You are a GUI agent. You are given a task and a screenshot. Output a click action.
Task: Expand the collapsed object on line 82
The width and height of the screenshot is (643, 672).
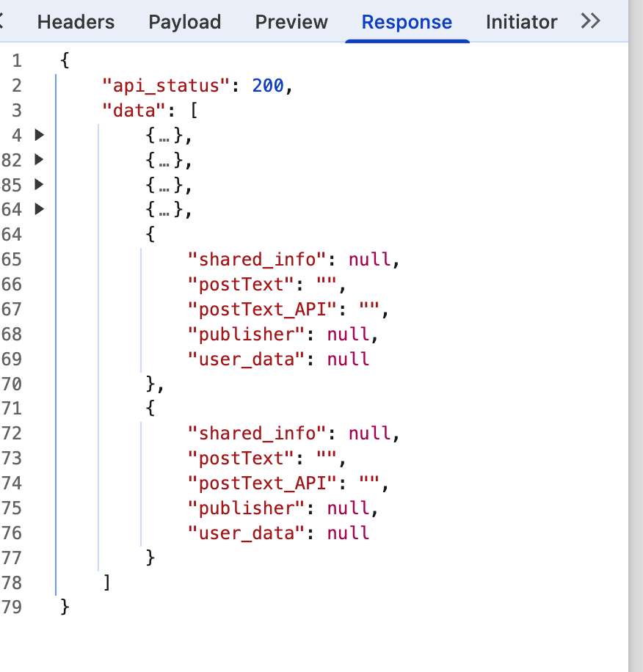40,159
